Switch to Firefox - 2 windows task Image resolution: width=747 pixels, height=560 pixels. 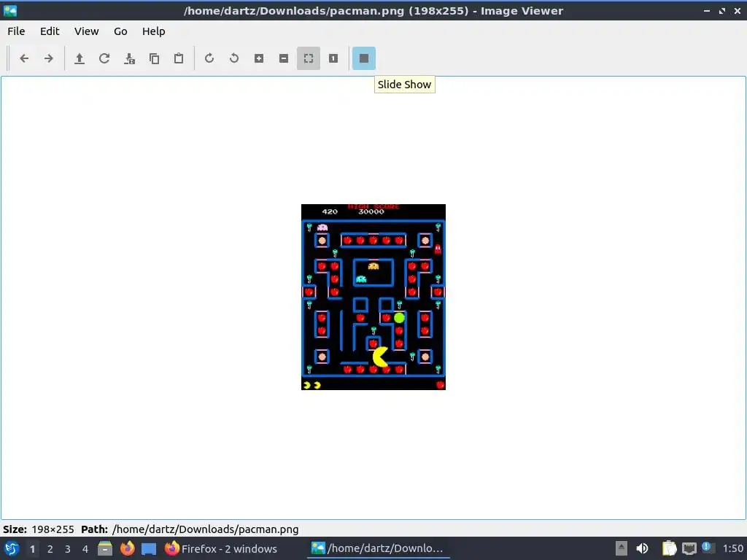coord(221,548)
